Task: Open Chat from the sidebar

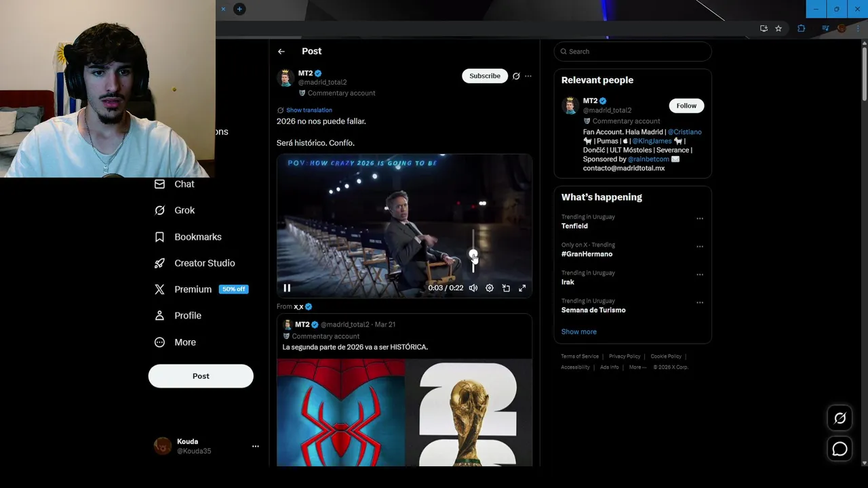Action: (x=174, y=184)
